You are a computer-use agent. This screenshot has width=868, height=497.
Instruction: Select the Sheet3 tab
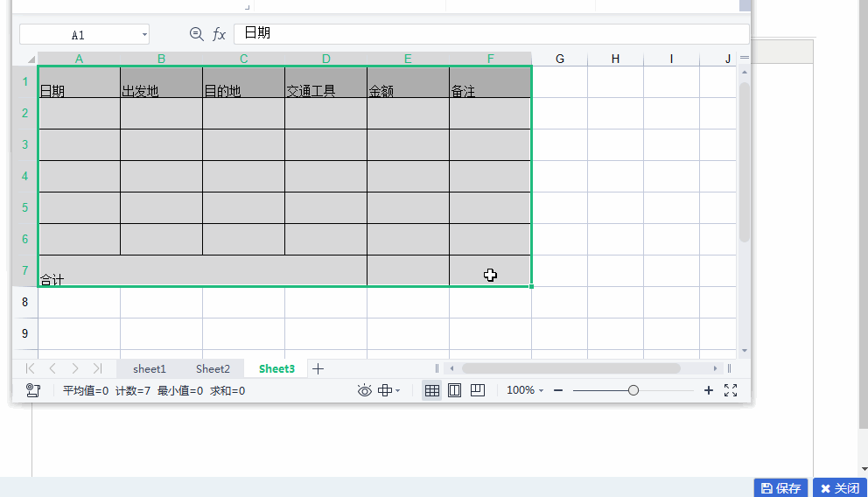tap(276, 368)
